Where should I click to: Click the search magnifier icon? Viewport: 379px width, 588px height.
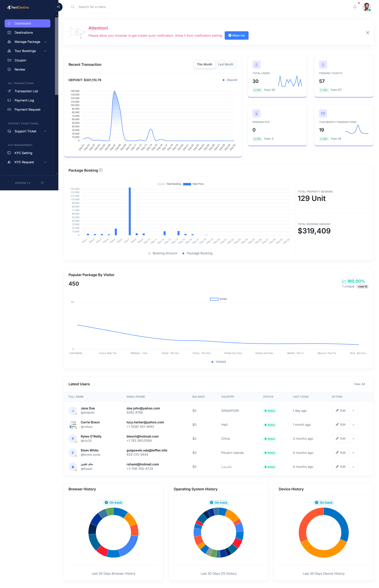(x=73, y=7)
